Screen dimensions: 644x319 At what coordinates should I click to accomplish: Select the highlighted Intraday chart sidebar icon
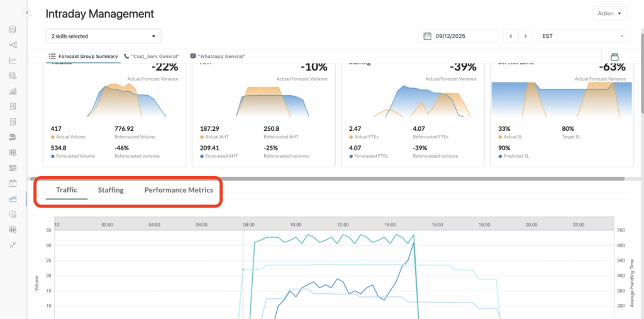(13, 199)
